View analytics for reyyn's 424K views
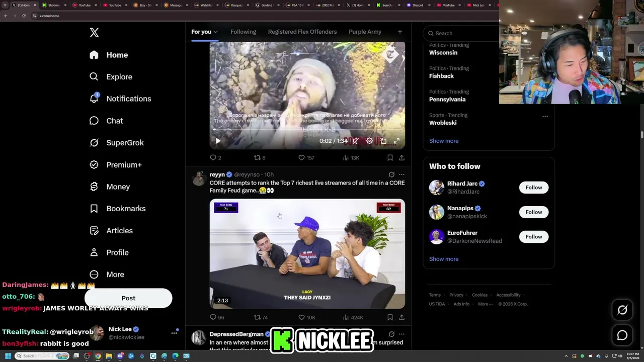 pos(353,317)
